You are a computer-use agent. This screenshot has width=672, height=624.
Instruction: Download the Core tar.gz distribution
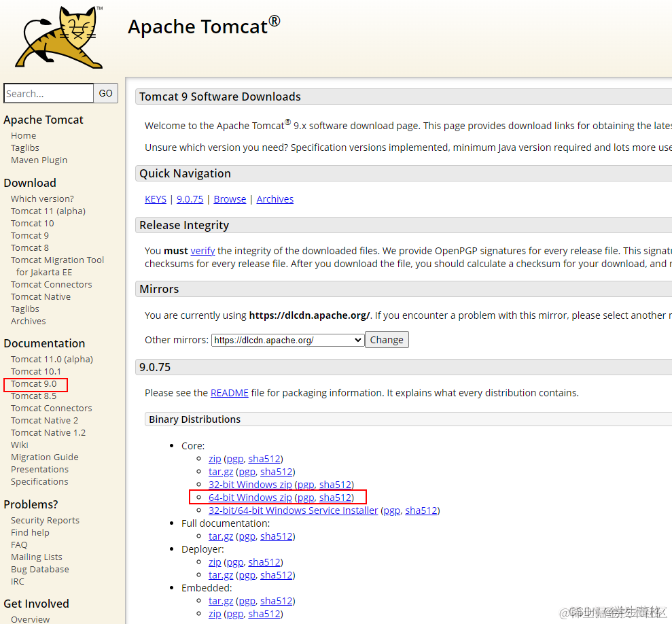(x=221, y=472)
